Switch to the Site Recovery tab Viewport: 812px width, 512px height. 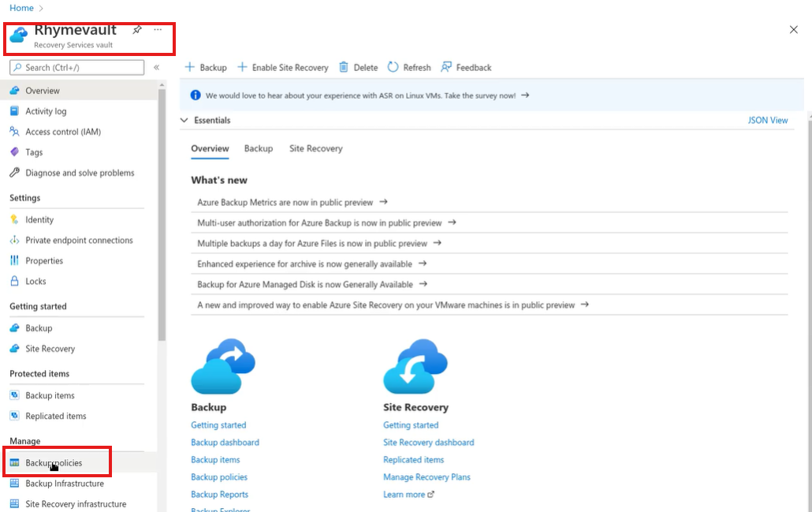pyautogui.click(x=316, y=149)
